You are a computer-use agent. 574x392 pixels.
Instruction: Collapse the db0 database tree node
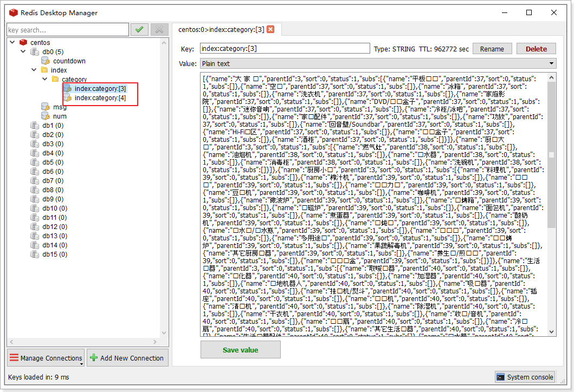pos(23,52)
